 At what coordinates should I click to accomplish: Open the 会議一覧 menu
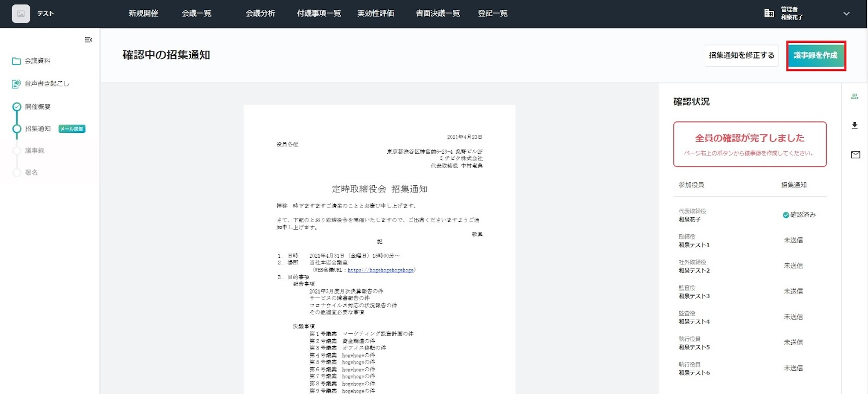196,14
